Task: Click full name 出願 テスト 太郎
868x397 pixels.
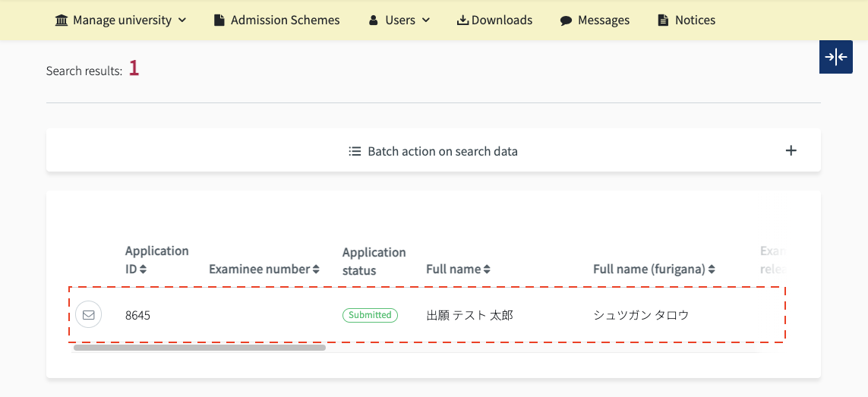Action: [469, 316]
